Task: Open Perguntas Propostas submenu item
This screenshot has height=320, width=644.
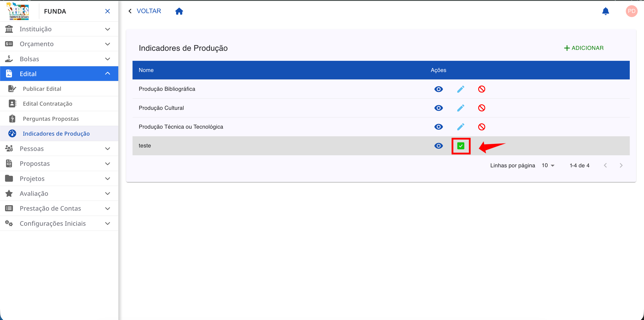Action: [x=59, y=119]
